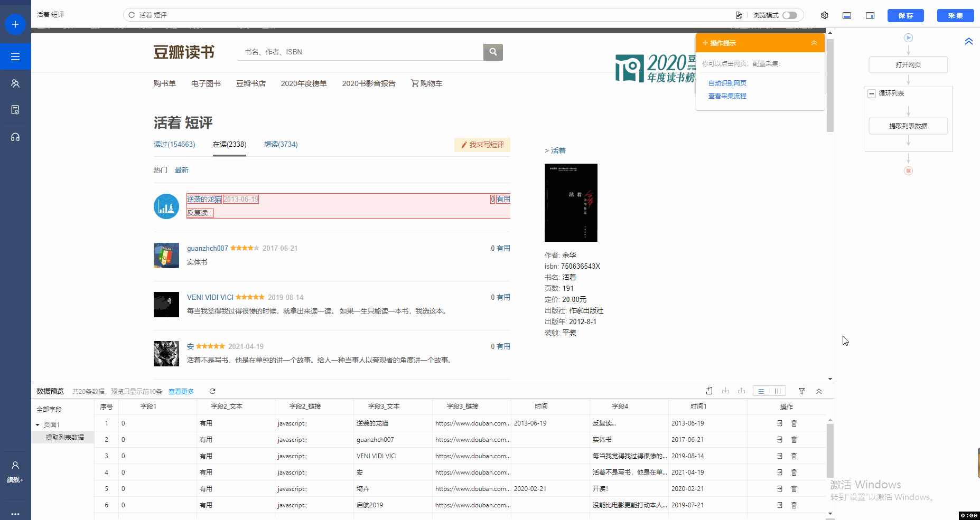Sort comments by 最新
This screenshot has width=980, height=520.
pos(182,170)
